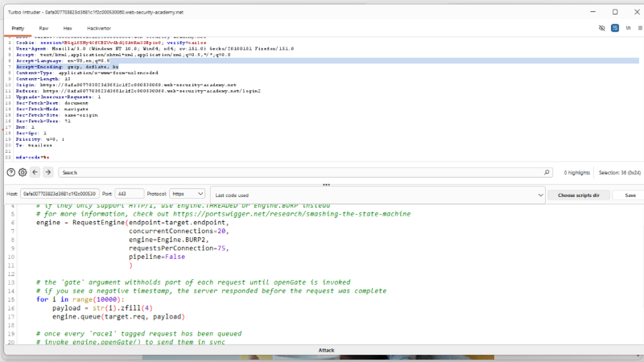
Task: Go to next search match arrow
Action: pyautogui.click(x=48, y=172)
